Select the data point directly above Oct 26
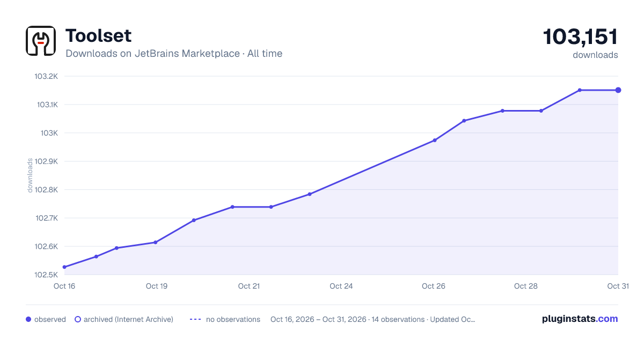 tap(435, 141)
